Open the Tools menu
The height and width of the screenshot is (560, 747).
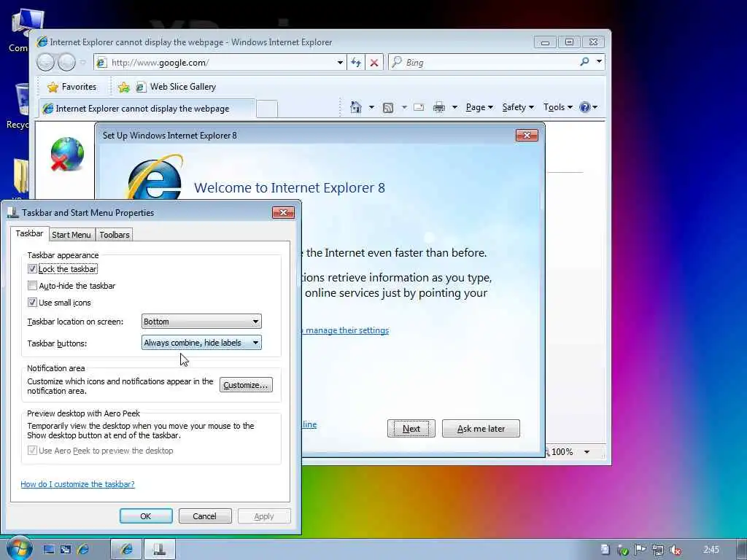coord(558,107)
